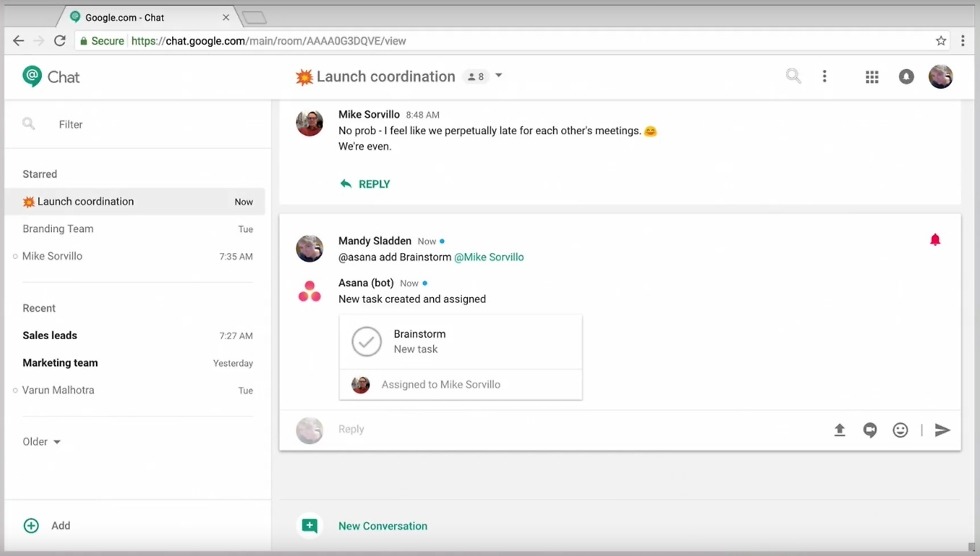Click Assigned to Mike Sorvillo row
The height and width of the screenshot is (556, 980).
click(x=461, y=384)
